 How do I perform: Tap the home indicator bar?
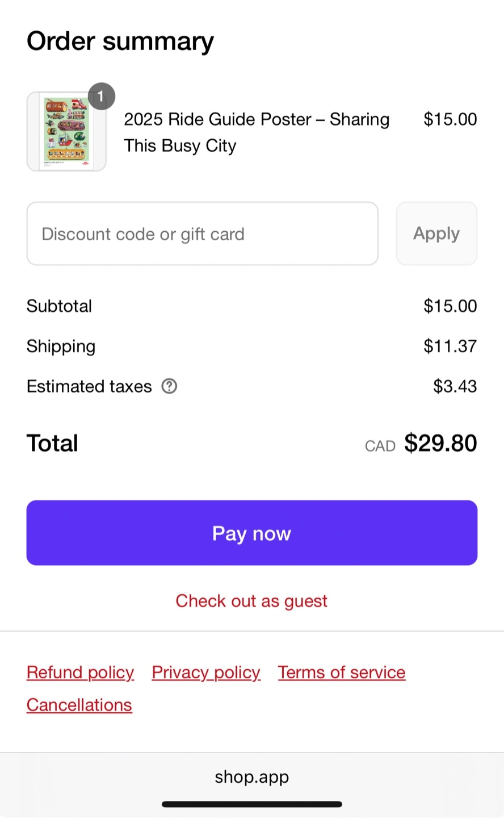[x=252, y=804]
